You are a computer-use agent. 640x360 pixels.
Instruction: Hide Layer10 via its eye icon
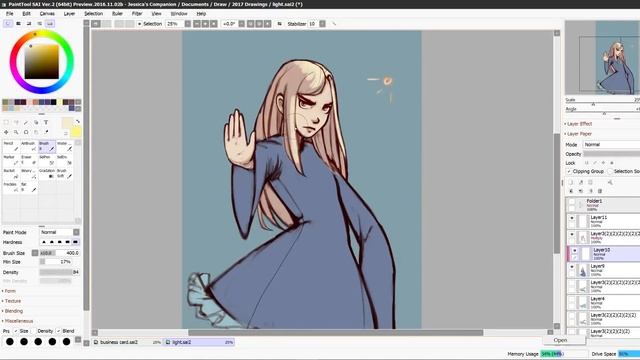click(x=575, y=251)
